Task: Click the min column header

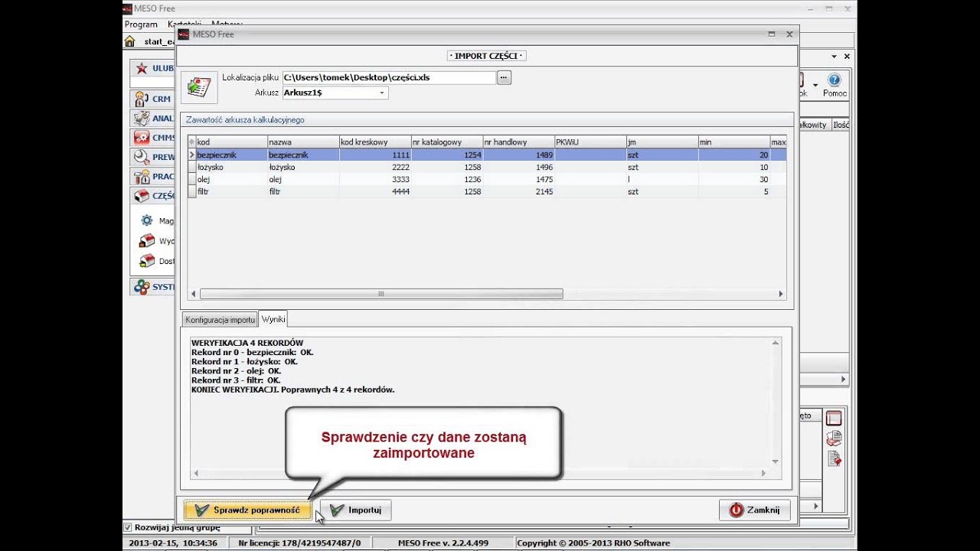Action: (734, 142)
